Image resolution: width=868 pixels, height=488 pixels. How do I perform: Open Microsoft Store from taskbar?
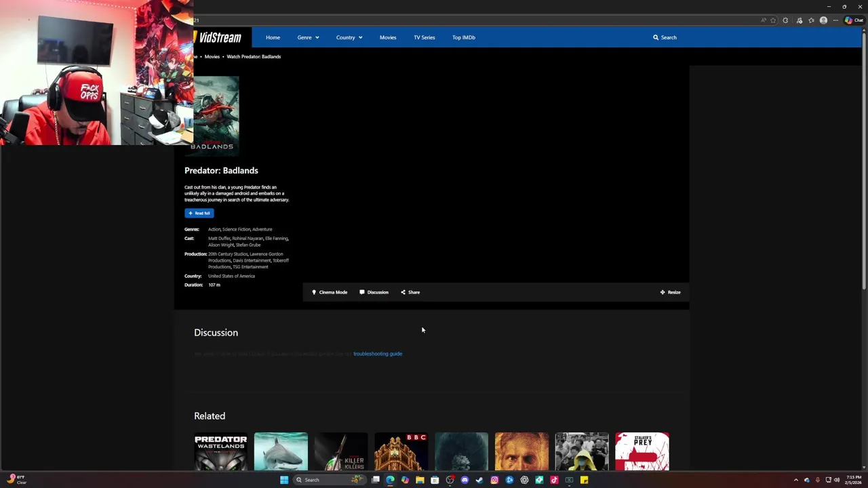pos(435,480)
